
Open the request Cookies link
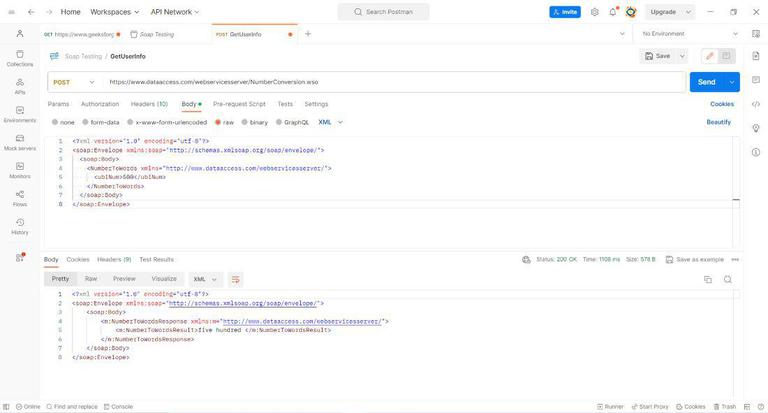[x=722, y=104]
